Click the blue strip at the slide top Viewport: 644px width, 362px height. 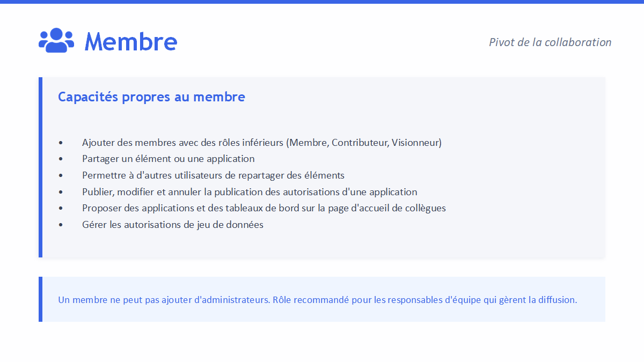pyautogui.click(x=322, y=2)
